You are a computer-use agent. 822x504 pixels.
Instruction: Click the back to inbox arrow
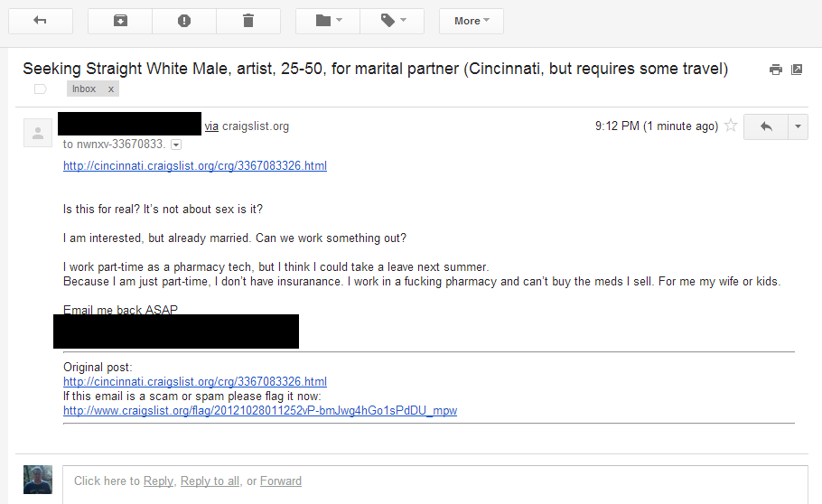click(x=40, y=21)
